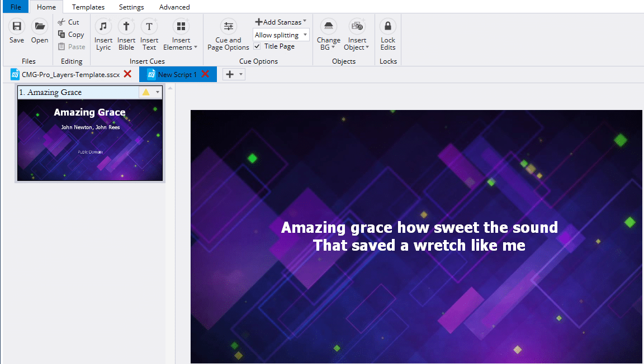
Task: Insert a lyric cue
Action: 103,34
